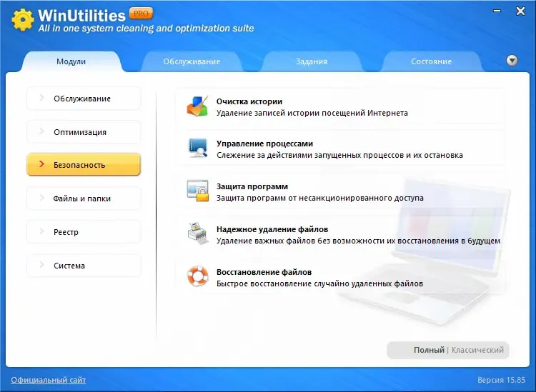This screenshot has width=536, height=392.
Task: Click the red chevron beside Безопасность
Action: [x=41, y=164]
